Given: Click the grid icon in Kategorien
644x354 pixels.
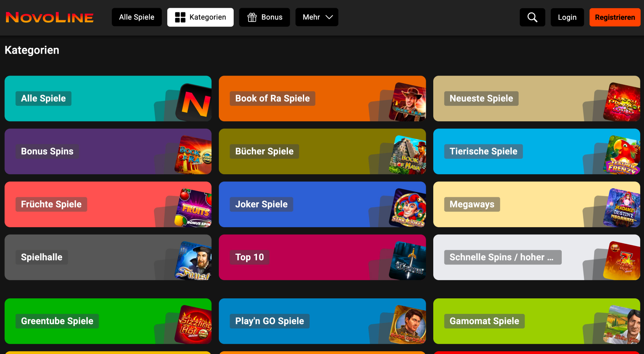Looking at the screenshot, I should [x=180, y=17].
